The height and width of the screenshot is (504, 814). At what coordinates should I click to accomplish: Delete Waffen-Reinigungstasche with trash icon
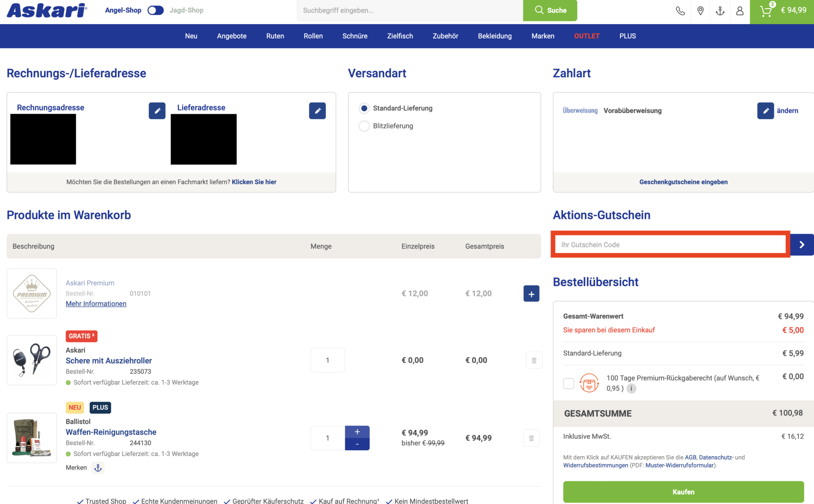click(531, 438)
